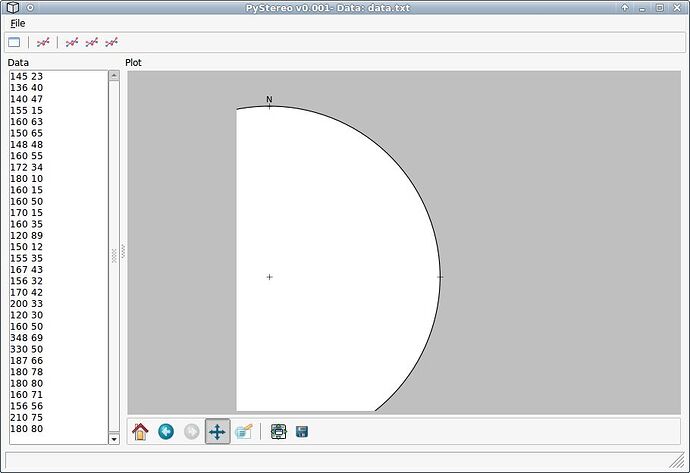Select the '210 75' data row
Screen dimensions: 690x473
[x=59, y=417]
